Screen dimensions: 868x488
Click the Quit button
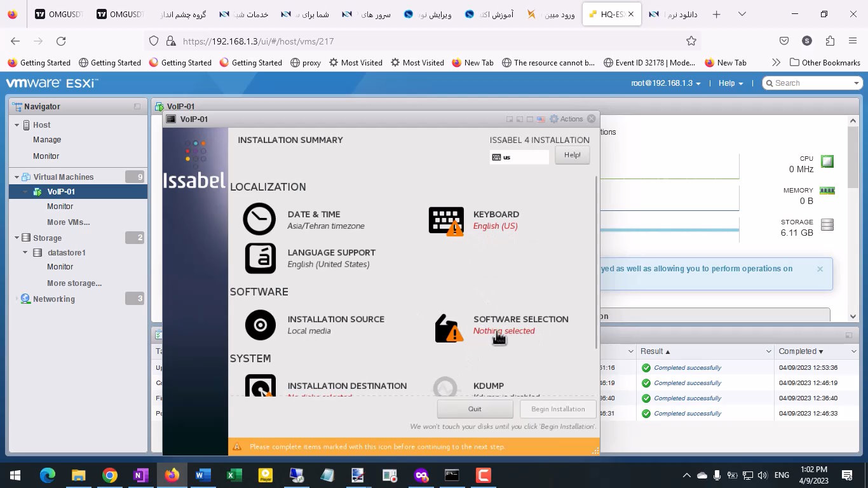click(475, 409)
